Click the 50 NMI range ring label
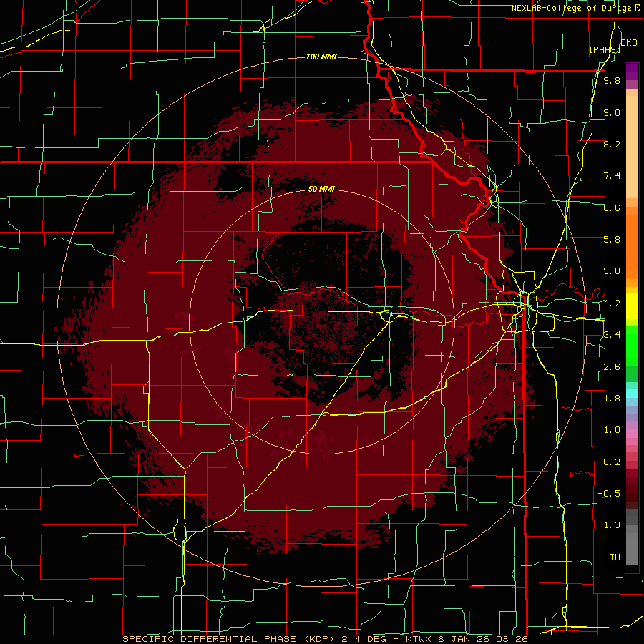 (321, 189)
